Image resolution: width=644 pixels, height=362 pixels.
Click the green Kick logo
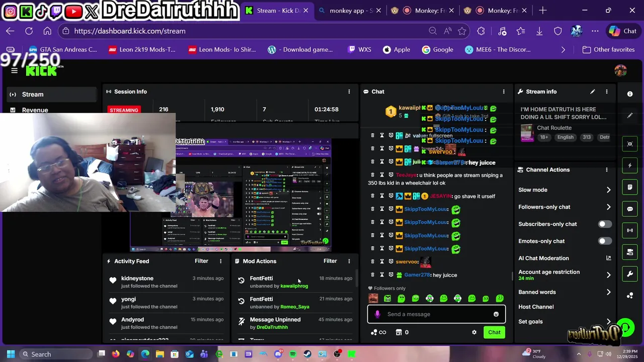click(x=42, y=71)
